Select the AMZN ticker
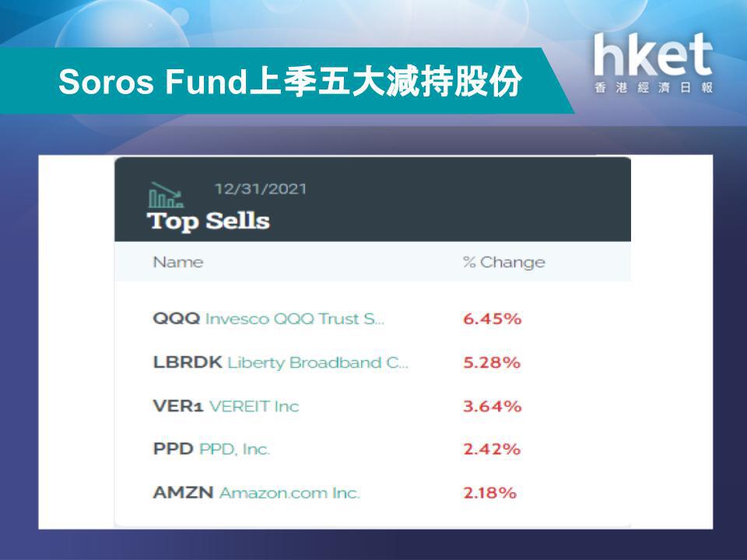The width and height of the screenshot is (747, 560). [x=183, y=492]
